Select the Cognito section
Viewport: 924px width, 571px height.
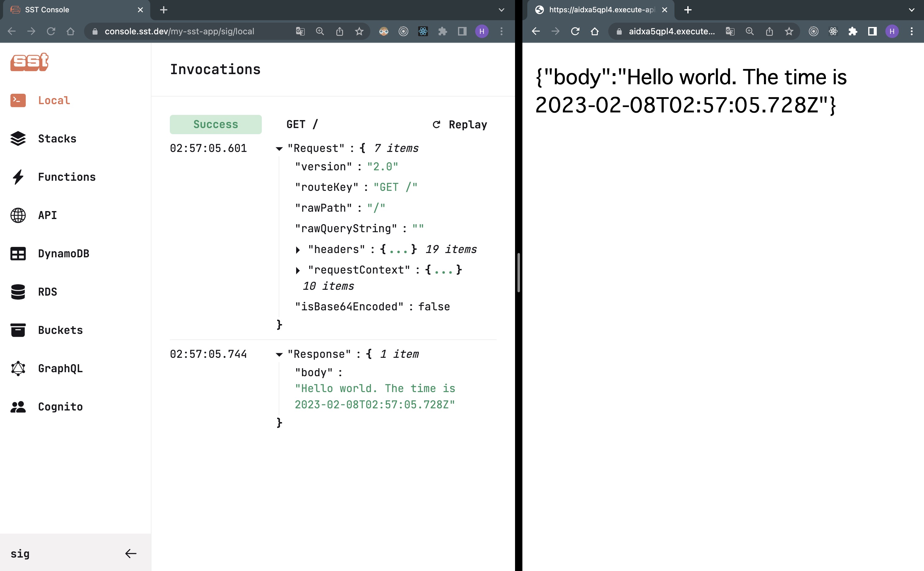tap(60, 406)
